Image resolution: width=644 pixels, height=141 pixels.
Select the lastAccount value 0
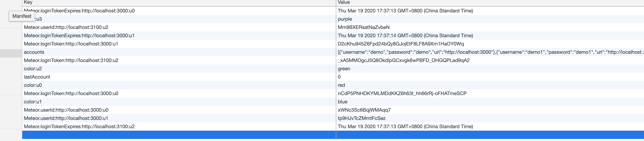[x=339, y=77]
